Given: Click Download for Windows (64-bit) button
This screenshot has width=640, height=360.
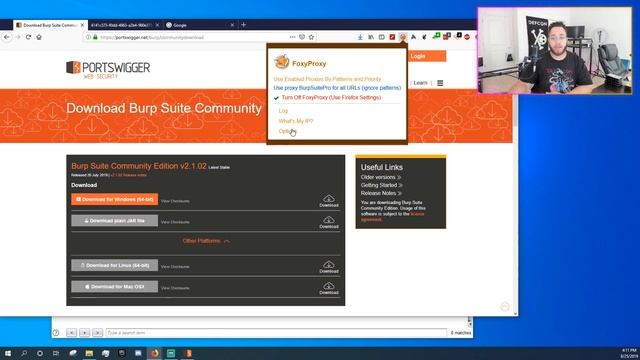Looking at the screenshot, I should (115, 199).
